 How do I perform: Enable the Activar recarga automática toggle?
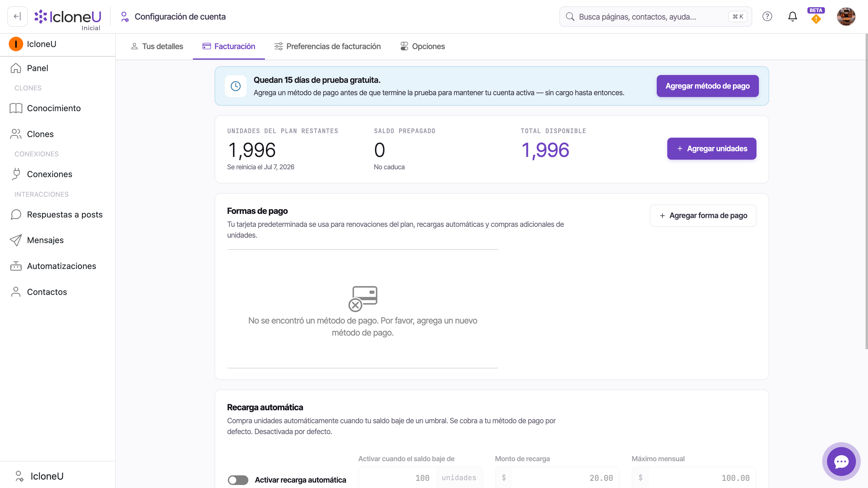tap(238, 480)
